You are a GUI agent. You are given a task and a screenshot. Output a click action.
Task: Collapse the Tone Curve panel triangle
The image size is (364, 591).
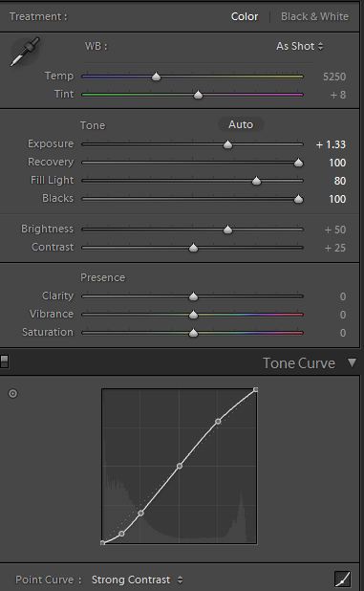point(352,362)
